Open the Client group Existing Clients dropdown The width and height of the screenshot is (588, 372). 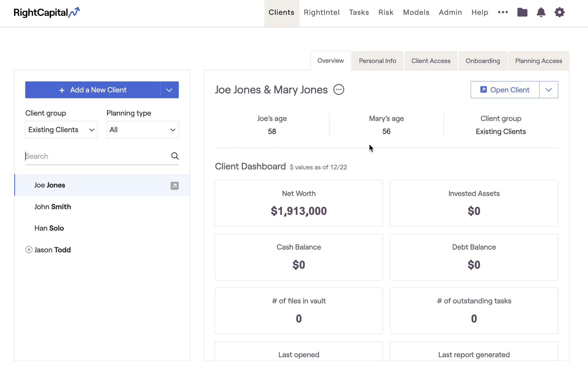61,130
